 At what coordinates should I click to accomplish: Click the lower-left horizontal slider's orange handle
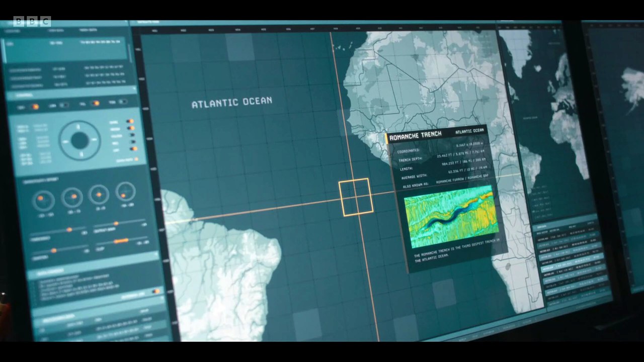tap(53, 250)
